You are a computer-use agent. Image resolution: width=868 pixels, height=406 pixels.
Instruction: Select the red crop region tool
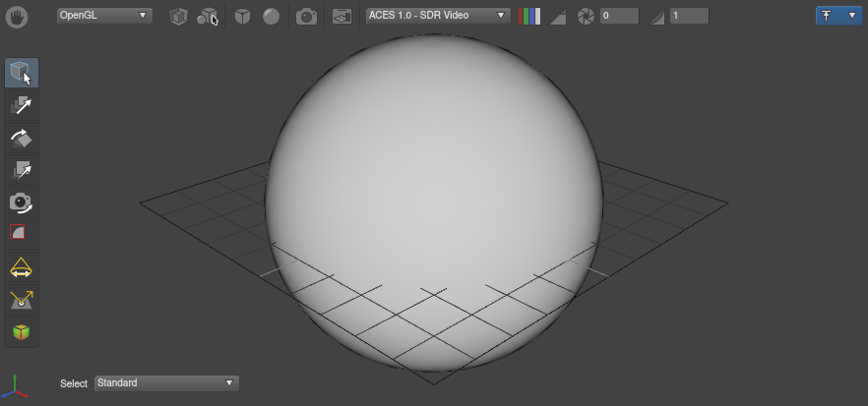click(x=18, y=233)
